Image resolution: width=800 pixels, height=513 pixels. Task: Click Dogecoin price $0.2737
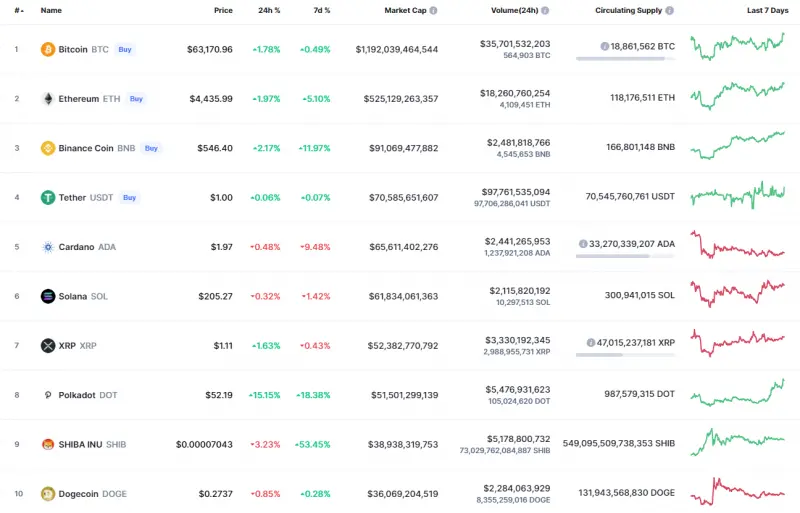216,494
